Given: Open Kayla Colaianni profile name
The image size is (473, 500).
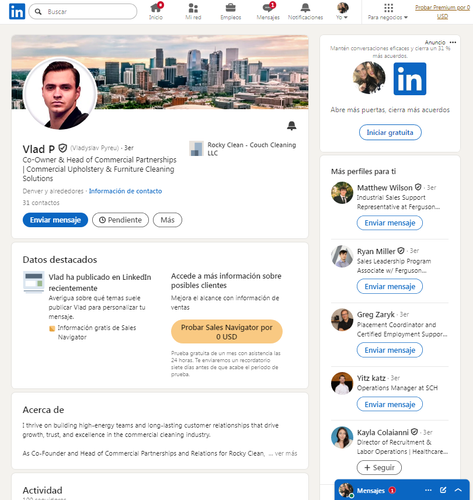Looking at the screenshot, I should pos(383,433).
